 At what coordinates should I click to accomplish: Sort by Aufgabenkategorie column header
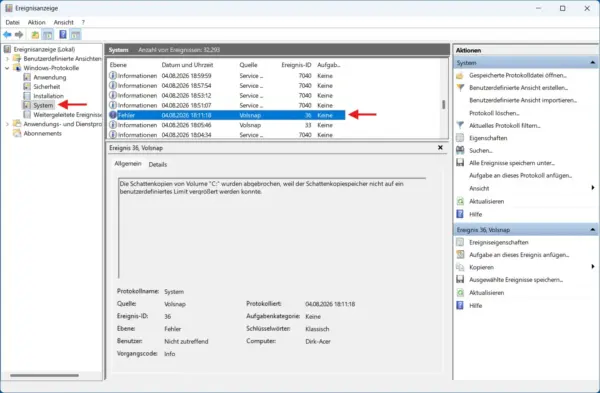coord(328,65)
